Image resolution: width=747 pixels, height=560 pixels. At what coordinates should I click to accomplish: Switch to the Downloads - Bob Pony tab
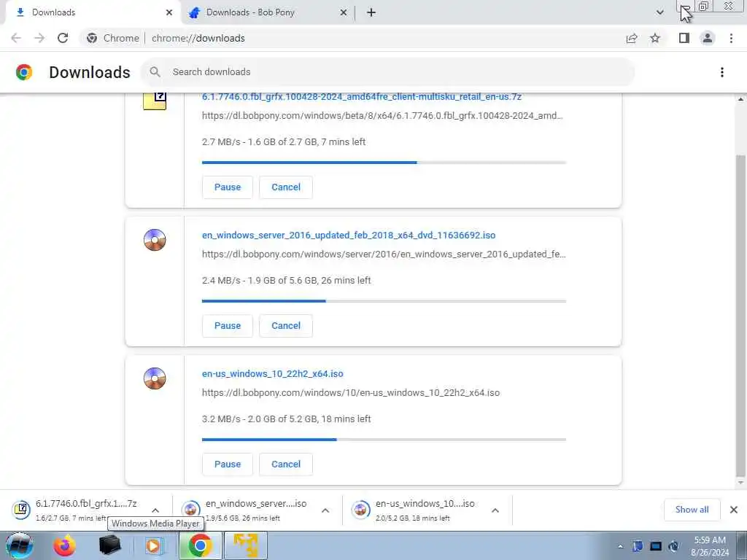[267, 12]
